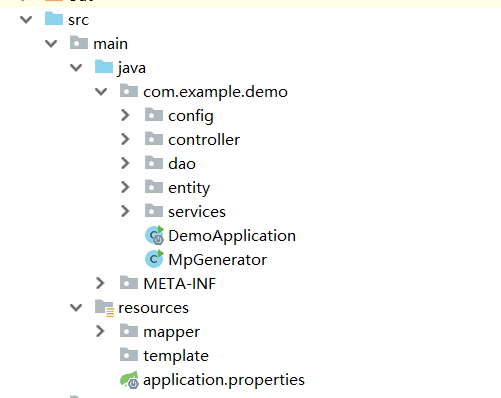Open the MpGenerator class

tap(218, 260)
